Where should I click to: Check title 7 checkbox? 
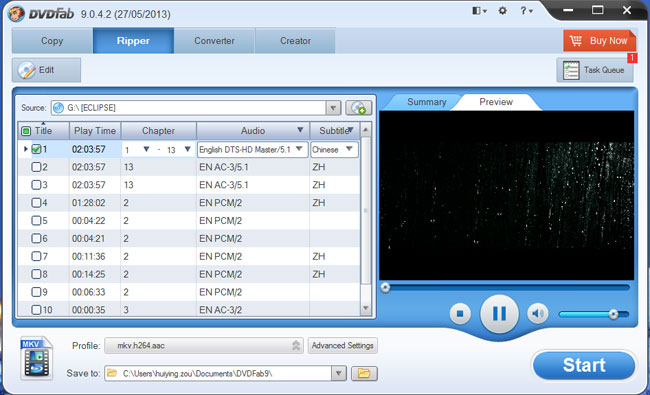(36, 256)
